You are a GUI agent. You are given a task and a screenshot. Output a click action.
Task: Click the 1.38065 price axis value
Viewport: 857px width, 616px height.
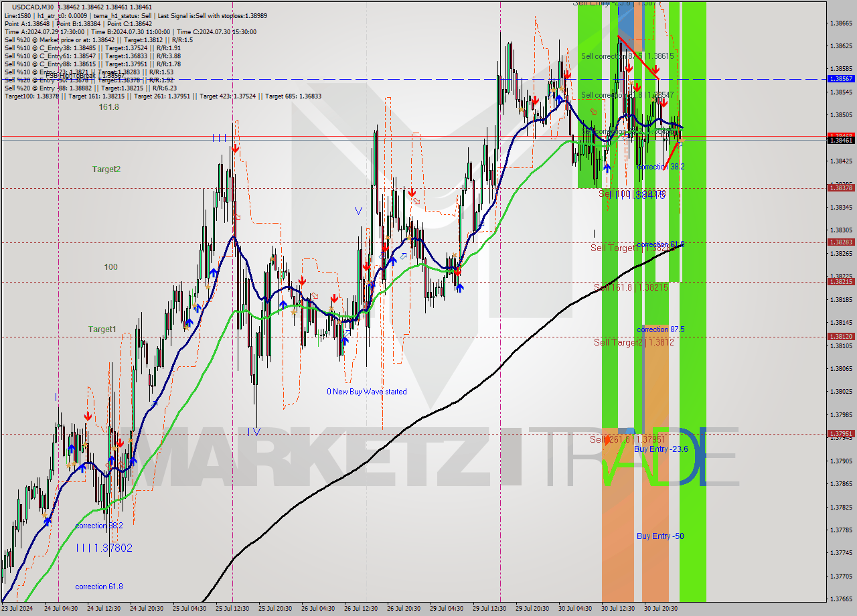841,369
